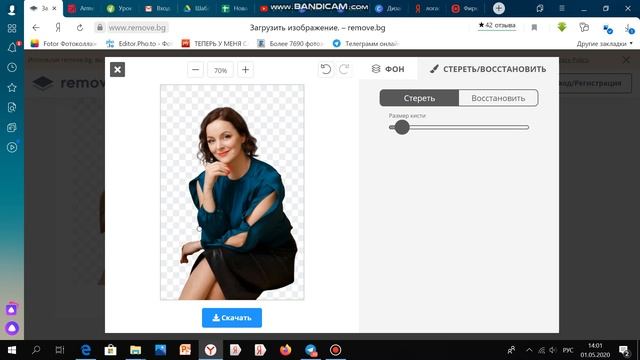
Task: Switch to the Вход mail browser tab
Action: pos(158,8)
